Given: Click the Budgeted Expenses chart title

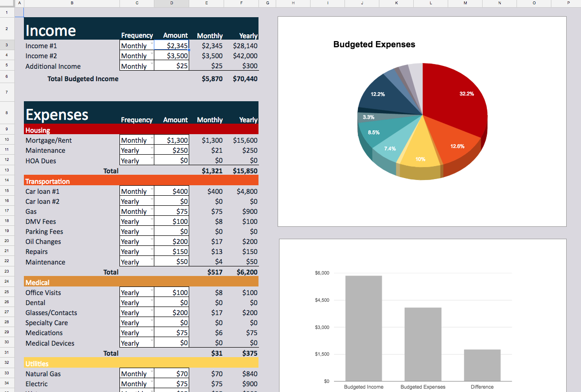Looking at the screenshot, I should [x=374, y=44].
